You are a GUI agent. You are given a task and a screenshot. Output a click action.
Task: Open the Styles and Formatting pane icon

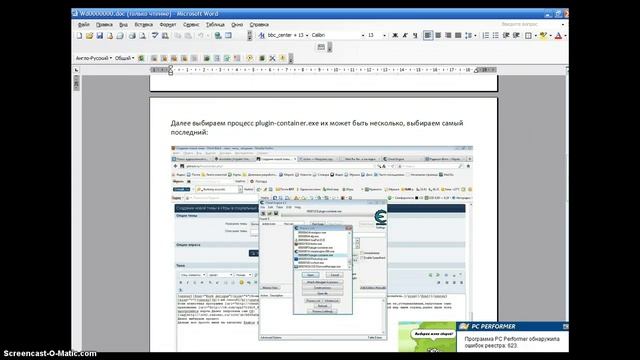point(261,36)
